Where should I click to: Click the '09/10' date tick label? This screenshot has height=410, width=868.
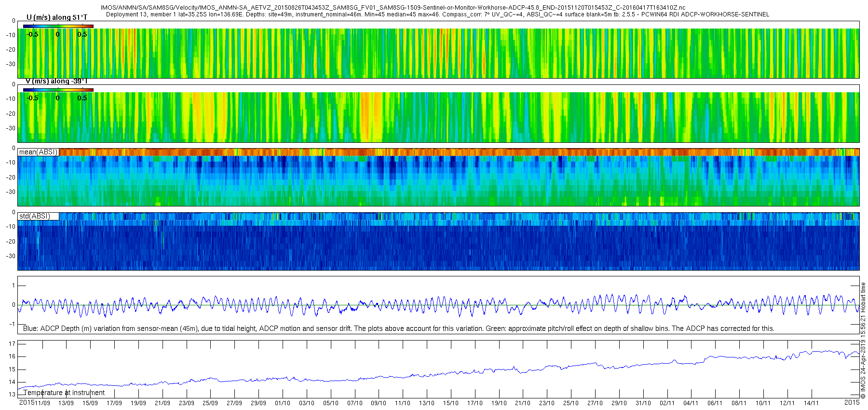tap(379, 403)
